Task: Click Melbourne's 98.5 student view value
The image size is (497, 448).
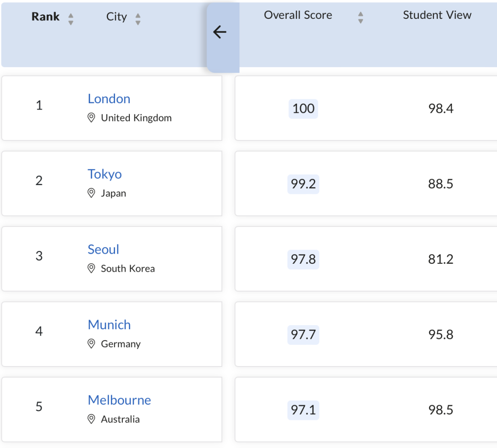Action: [440, 410]
